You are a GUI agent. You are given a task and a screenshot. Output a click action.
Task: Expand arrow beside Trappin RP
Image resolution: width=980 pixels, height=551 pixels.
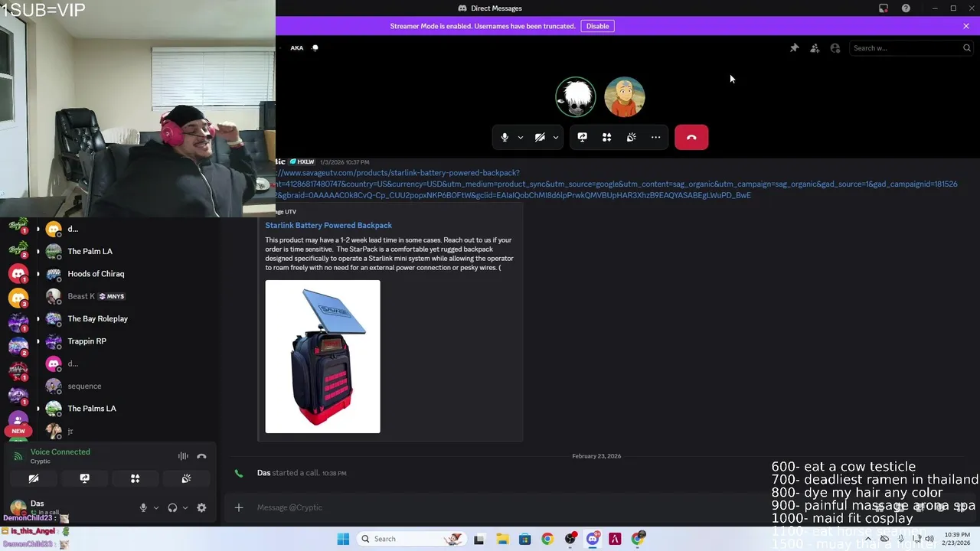(x=38, y=341)
